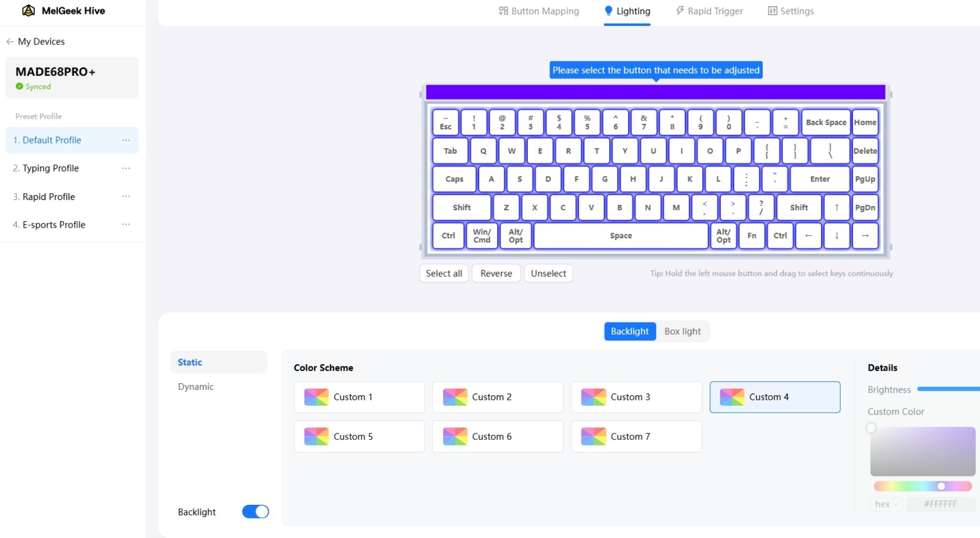Select Custom 2 color scheme
The height and width of the screenshot is (538, 980).
point(498,397)
